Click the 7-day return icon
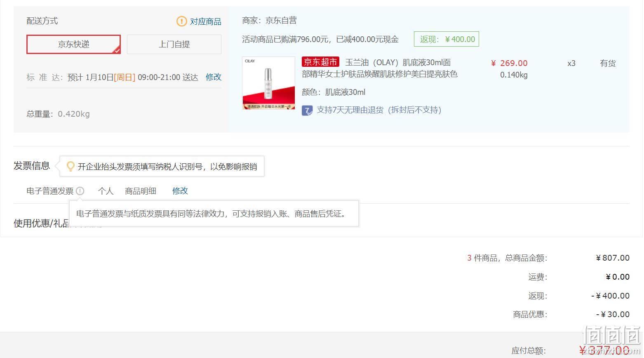Image resolution: width=644 pixels, height=358 pixels. point(307,110)
